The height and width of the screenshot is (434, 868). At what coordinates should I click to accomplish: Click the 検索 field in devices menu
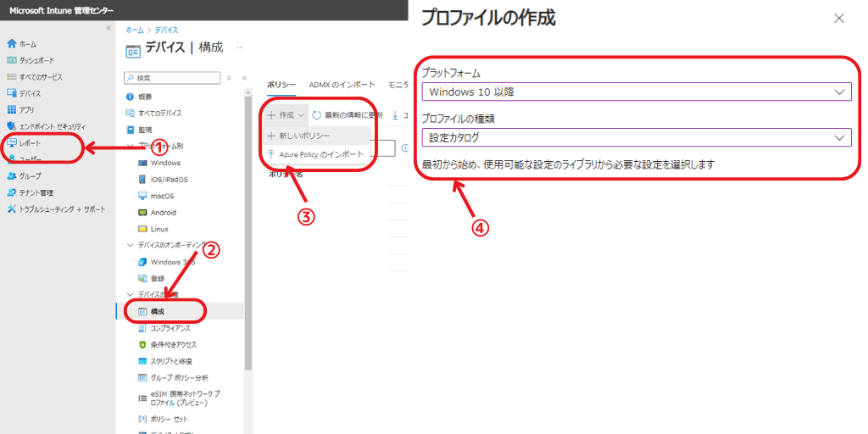(x=172, y=78)
